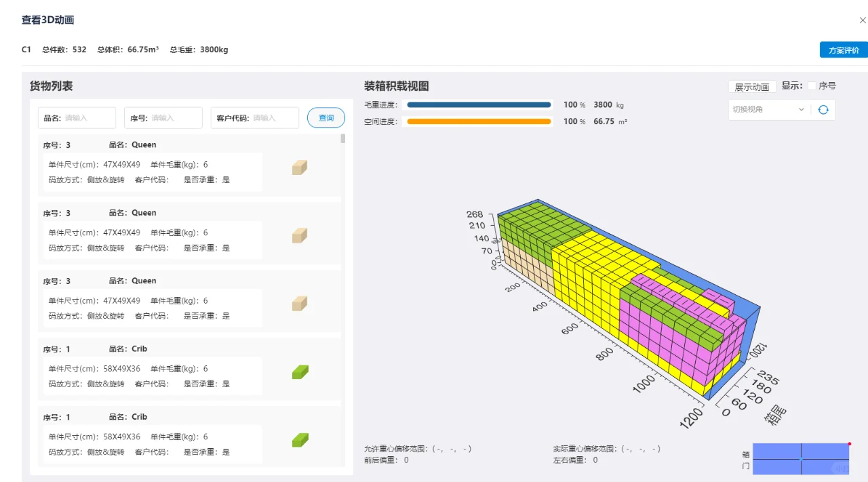Screen dimensions: 868x482
Task: Enable the 序号 display checkbox
Action: (x=813, y=85)
